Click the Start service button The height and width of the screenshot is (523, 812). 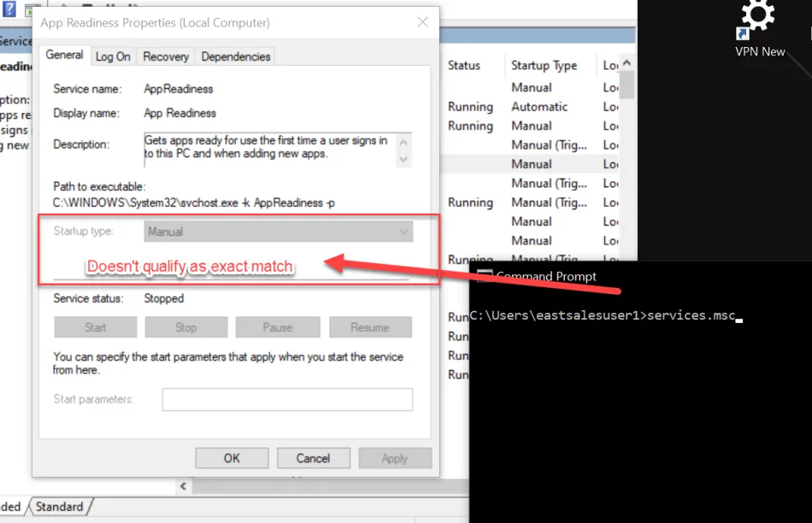point(95,327)
